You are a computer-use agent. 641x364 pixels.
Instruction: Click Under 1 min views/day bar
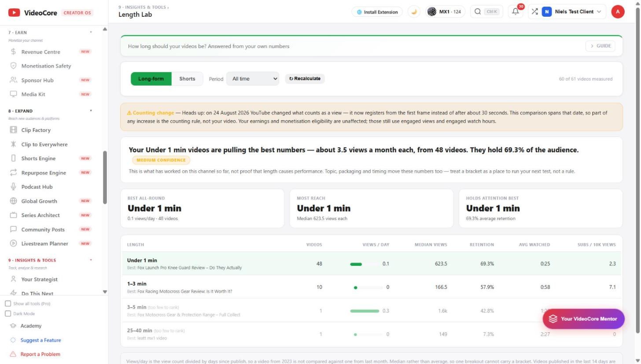pos(364,264)
